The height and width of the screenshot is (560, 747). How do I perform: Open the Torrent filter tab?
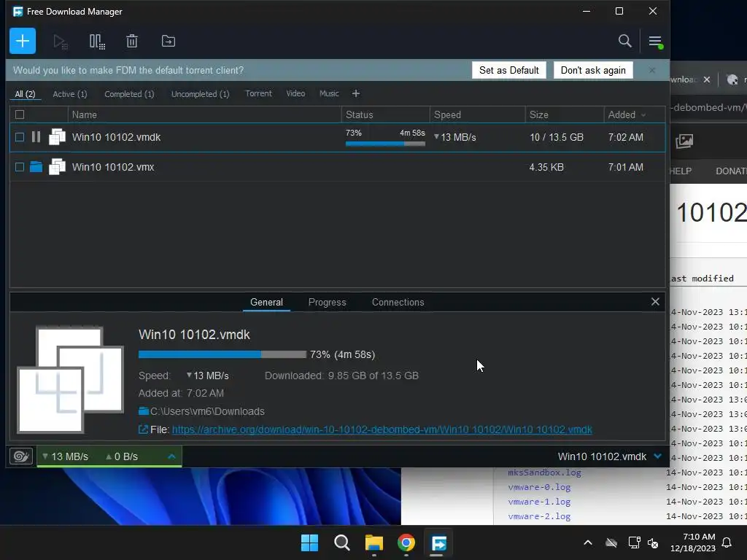259,94
